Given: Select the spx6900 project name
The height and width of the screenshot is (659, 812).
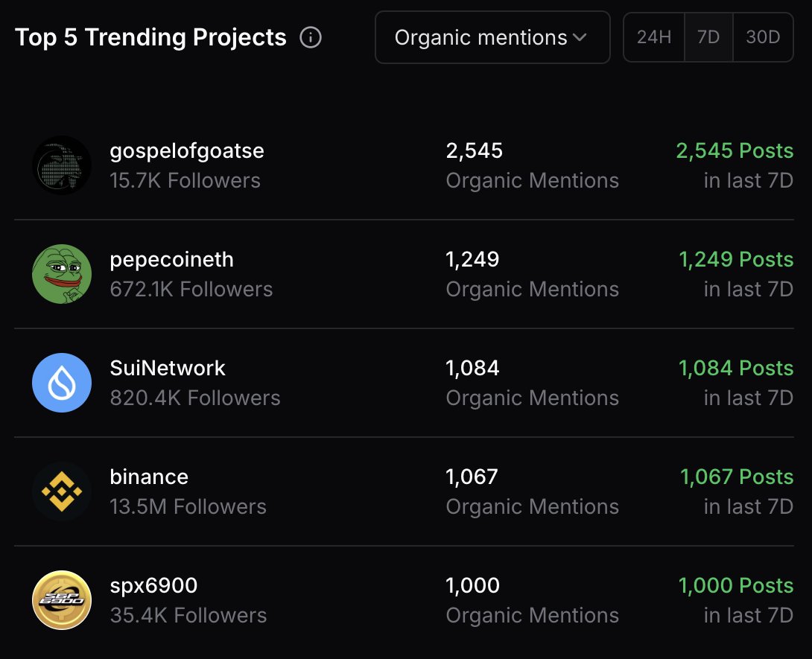Looking at the screenshot, I should (x=153, y=586).
